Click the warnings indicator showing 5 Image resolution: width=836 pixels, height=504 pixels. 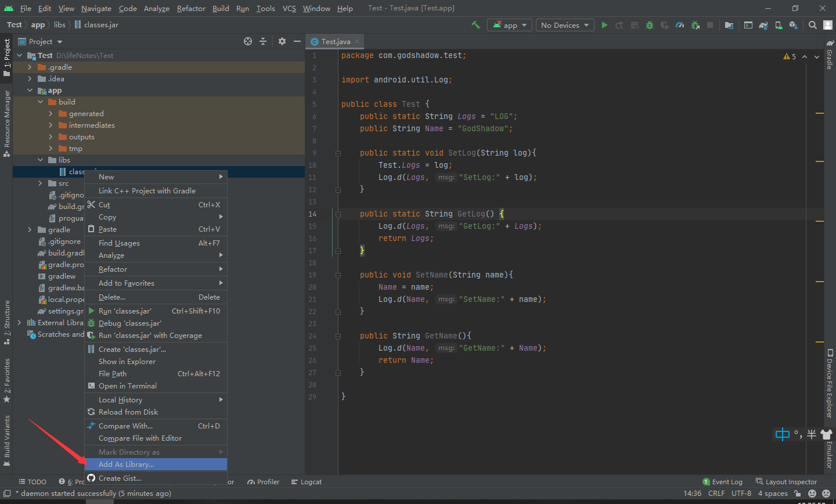[790, 56]
